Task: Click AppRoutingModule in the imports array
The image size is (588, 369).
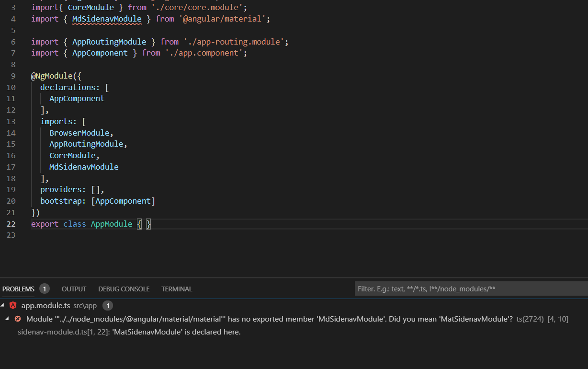Action: coord(86,144)
